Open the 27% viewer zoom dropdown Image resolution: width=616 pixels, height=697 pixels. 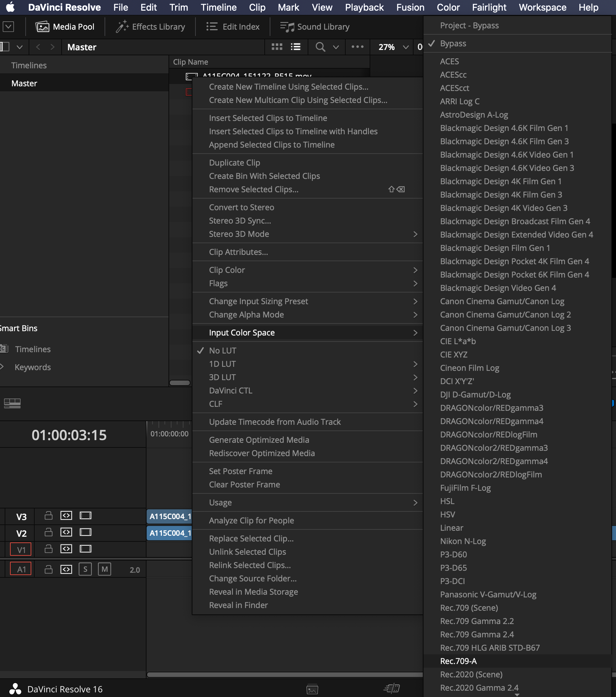coord(393,47)
